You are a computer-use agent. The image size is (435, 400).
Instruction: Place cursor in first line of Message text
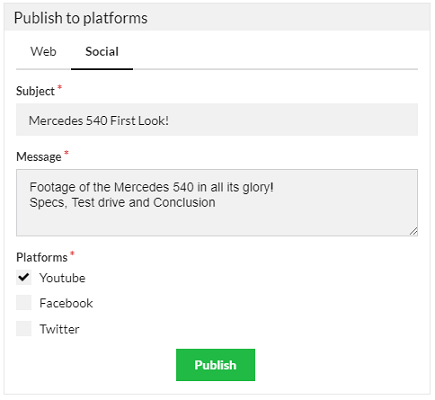pos(151,187)
